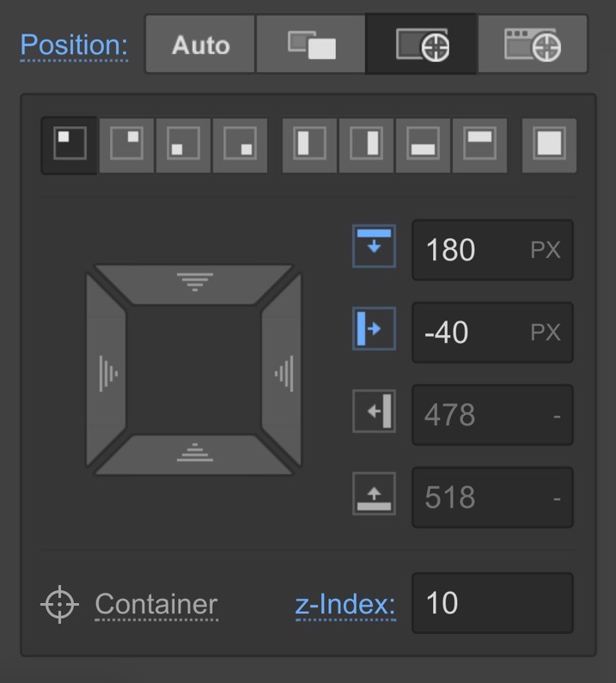The image size is (616, 683).
Task: Toggle the left offset icon
Action: pyautogui.click(x=374, y=328)
